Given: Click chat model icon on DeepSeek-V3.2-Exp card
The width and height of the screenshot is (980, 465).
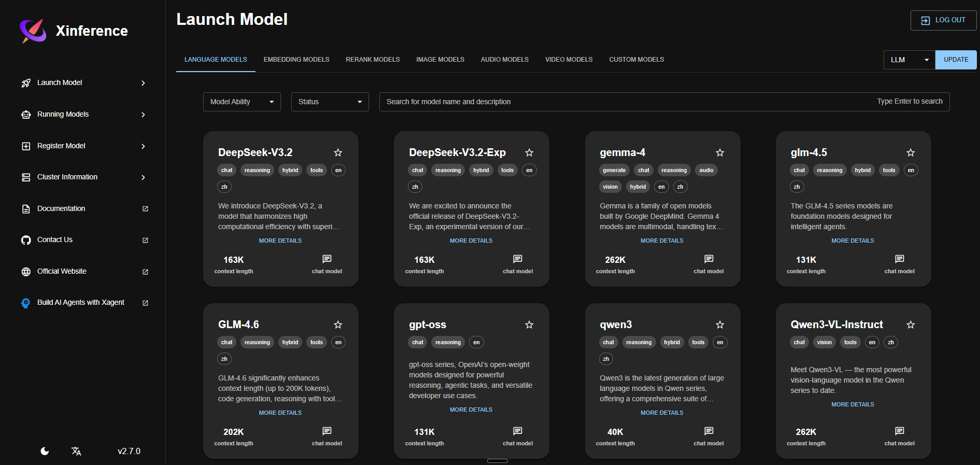Looking at the screenshot, I should click(518, 259).
